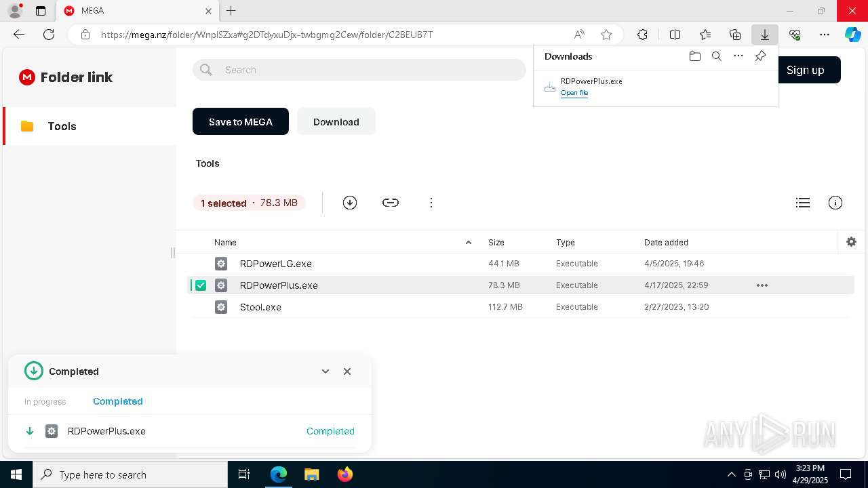
Task: Add page to favorites star
Action: (x=606, y=35)
